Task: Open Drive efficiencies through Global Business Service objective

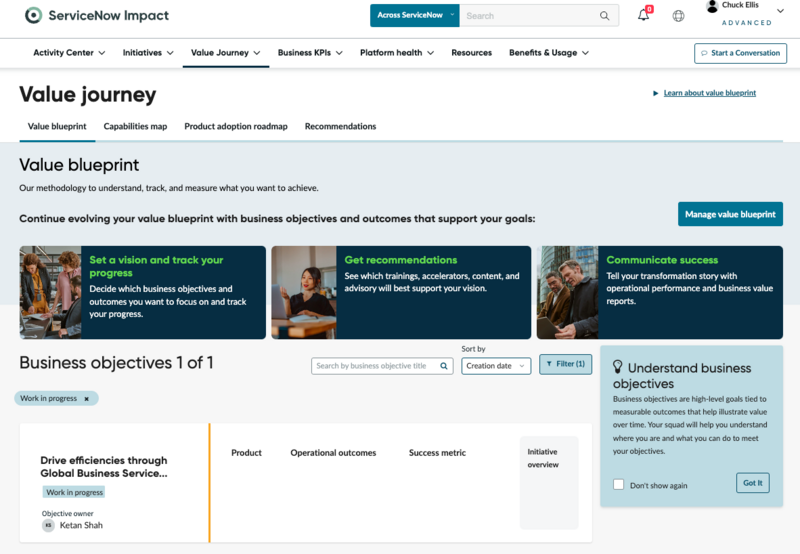Action: (x=104, y=466)
